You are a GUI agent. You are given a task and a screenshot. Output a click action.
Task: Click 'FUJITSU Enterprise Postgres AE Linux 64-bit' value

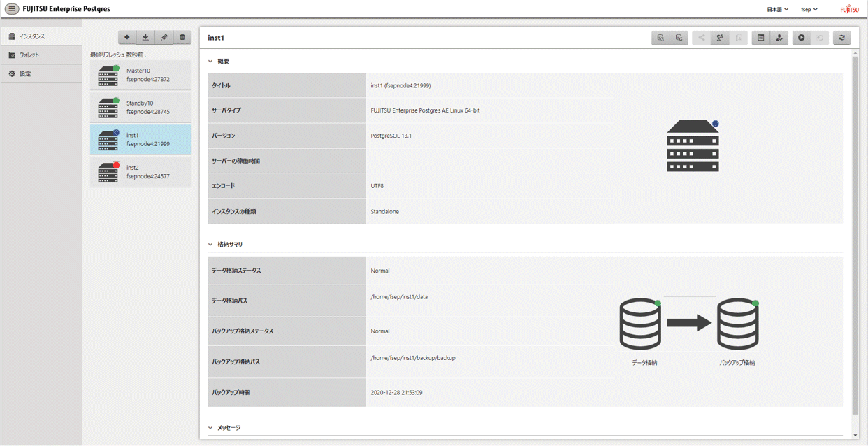click(x=425, y=110)
